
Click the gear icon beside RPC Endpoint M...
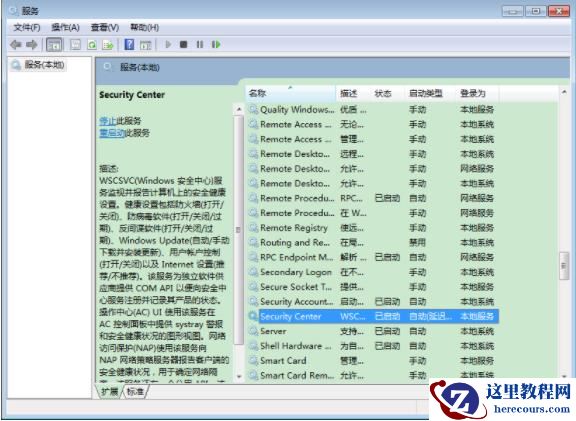point(253,257)
